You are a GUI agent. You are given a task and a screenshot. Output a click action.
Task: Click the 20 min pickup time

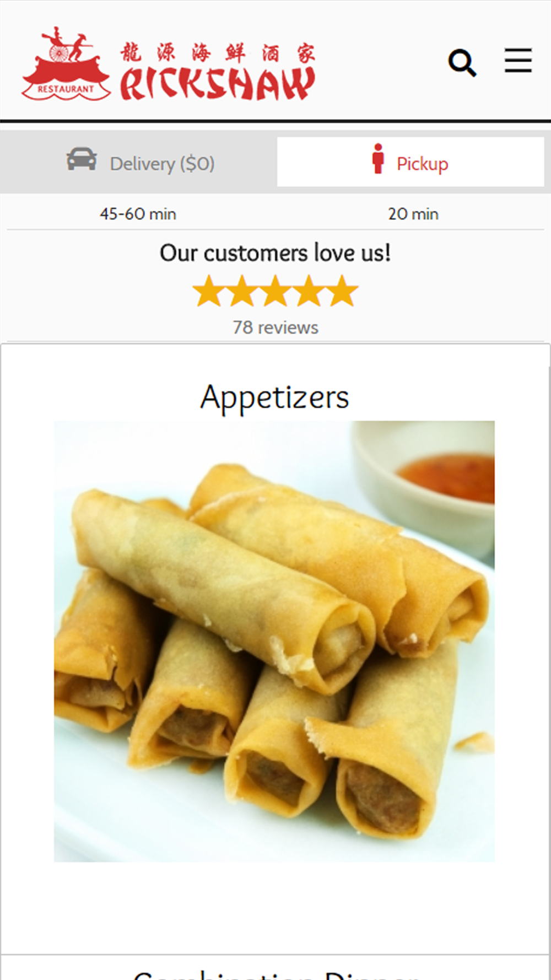(413, 214)
